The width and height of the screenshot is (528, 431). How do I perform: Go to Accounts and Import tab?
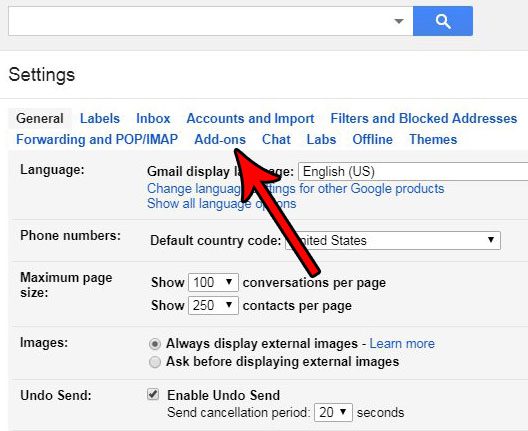tap(250, 119)
